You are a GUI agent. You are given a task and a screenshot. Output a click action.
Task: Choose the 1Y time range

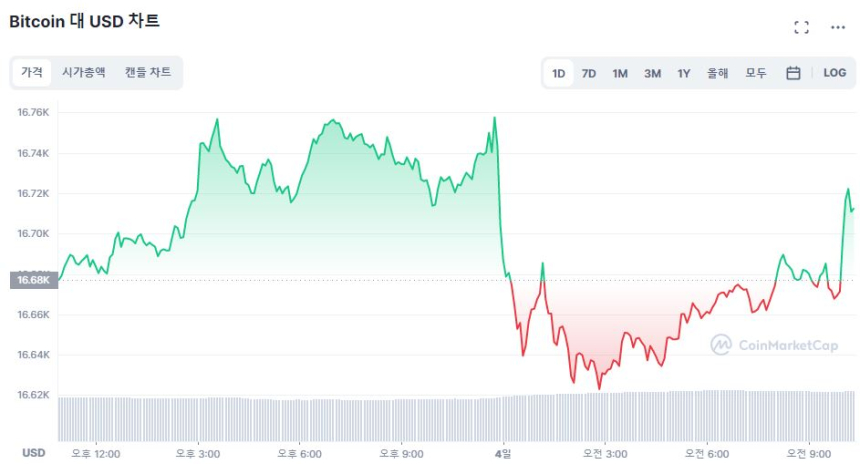[684, 73]
